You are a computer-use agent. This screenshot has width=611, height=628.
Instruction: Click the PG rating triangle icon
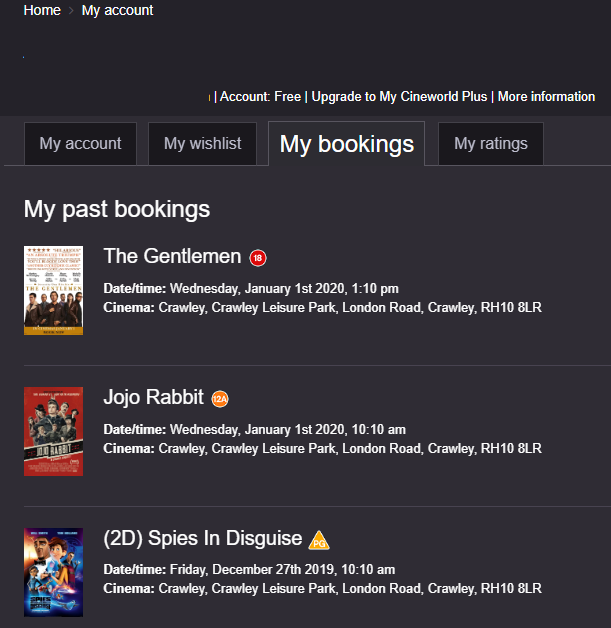point(319,541)
